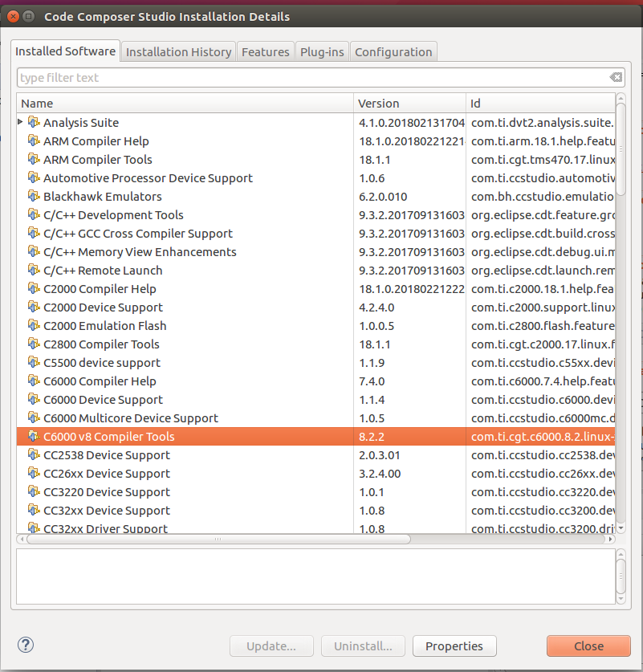643x672 pixels.
Task: Sort by the Name column header
Action: click(185, 104)
